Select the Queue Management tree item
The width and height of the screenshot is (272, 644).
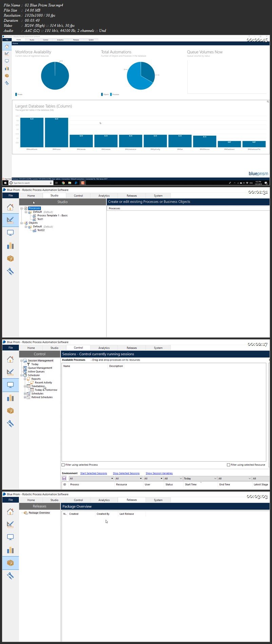pyautogui.click(x=40, y=368)
